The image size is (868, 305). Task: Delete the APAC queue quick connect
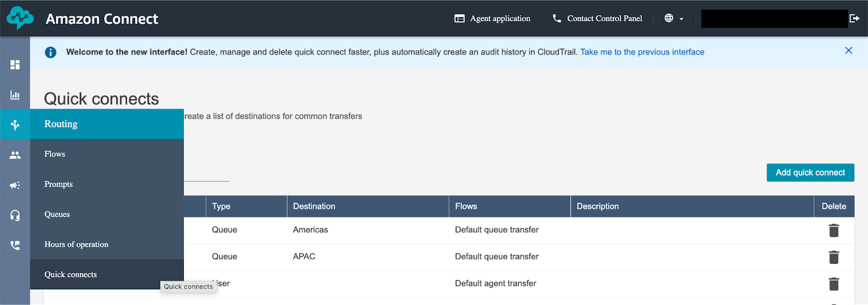pyautogui.click(x=834, y=257)
